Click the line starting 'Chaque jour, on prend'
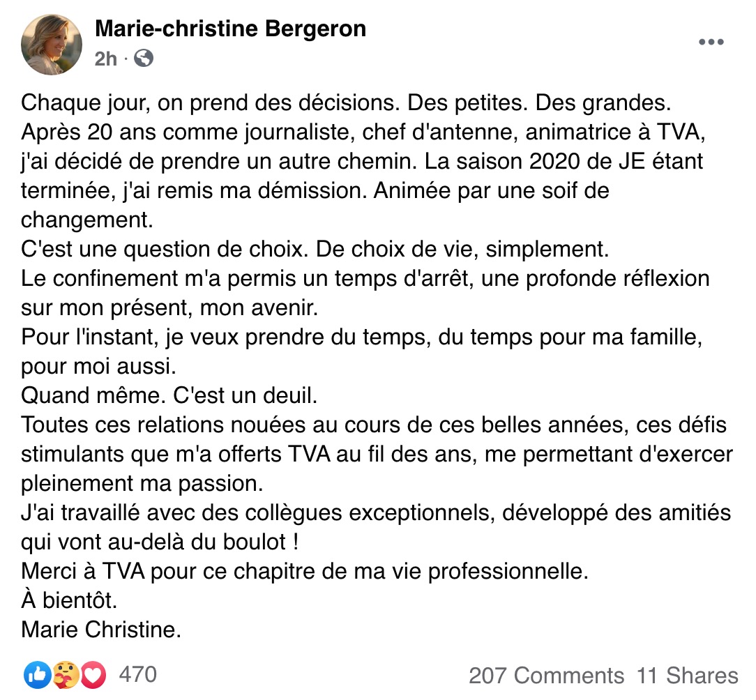 [x=346, y=103]
